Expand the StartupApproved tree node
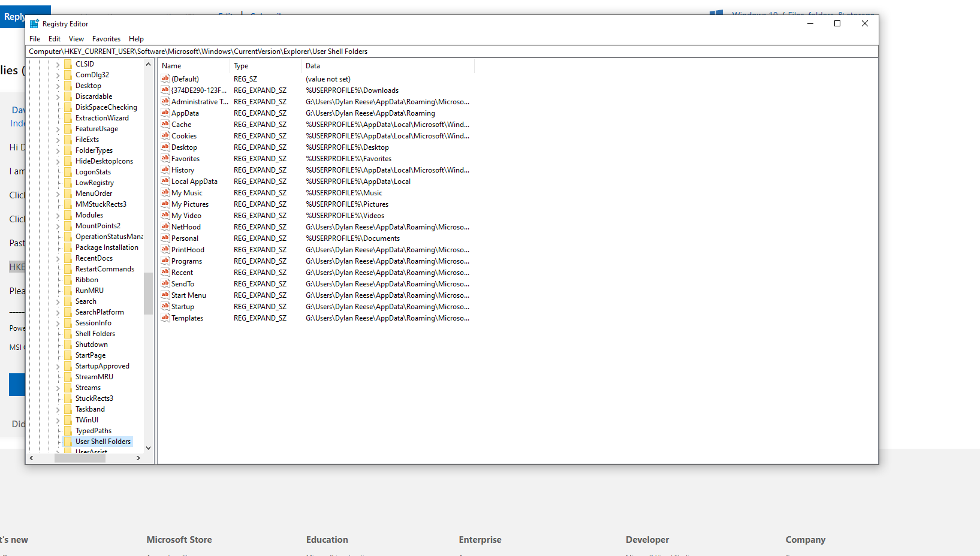Screen dimensions: 980x556 coord(58,366)
